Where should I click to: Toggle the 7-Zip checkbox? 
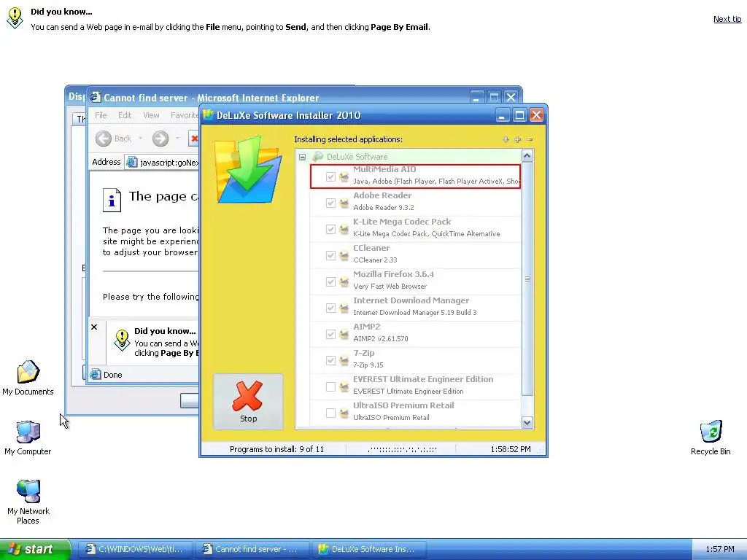pyautogui.click(x=330, y=360)
